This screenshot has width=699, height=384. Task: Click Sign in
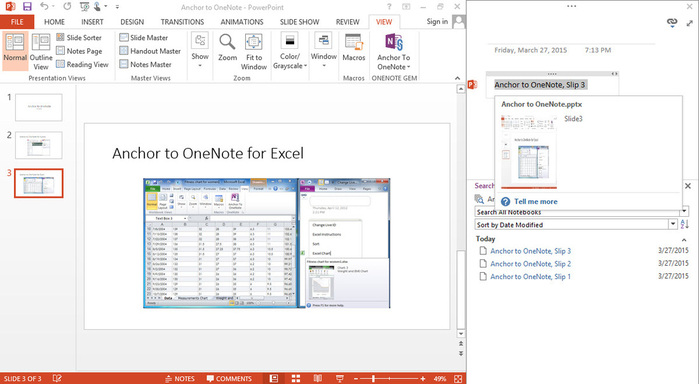coord(437,21)
